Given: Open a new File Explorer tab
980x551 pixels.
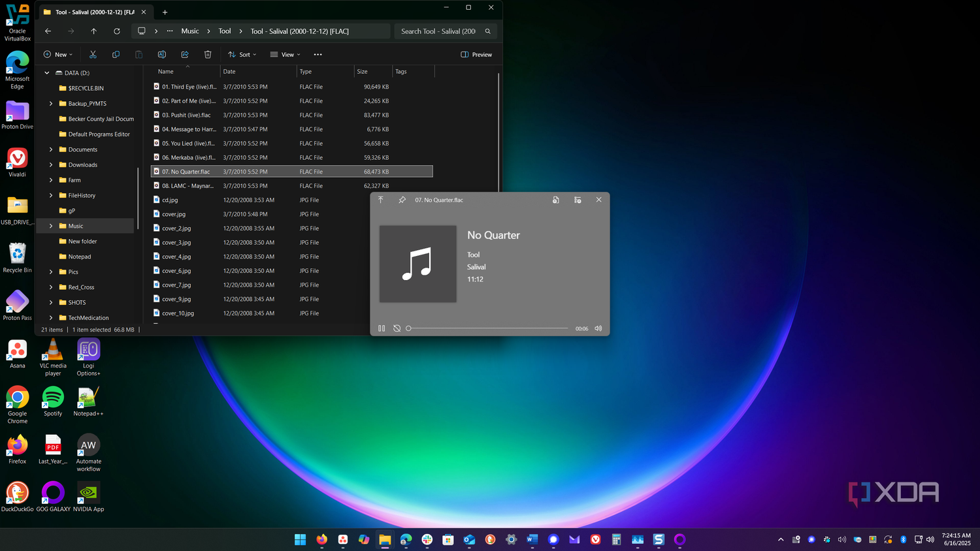Looking at the screenshot, I should (x=165, y=12).
